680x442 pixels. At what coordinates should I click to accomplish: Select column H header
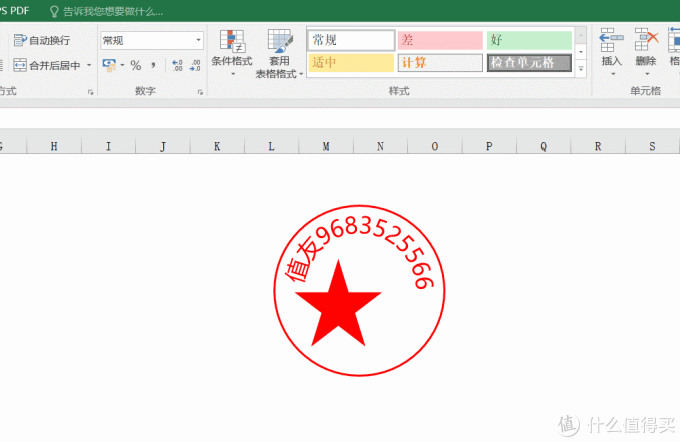point(54,146)
